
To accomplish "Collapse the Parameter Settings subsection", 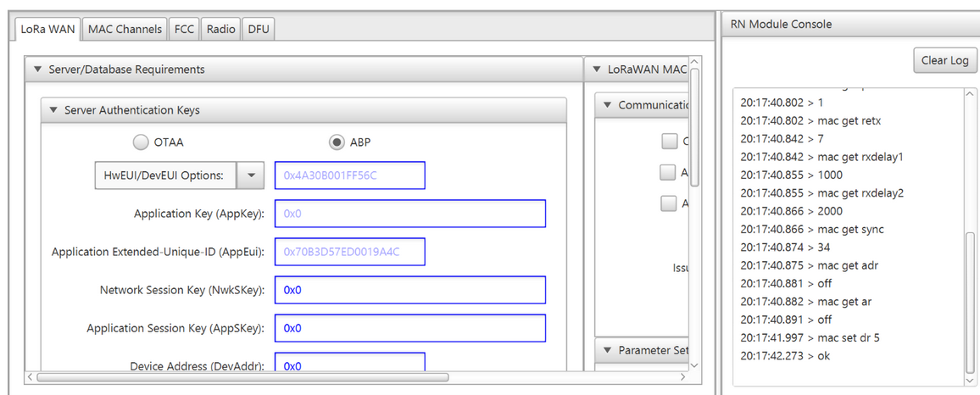I will (x=608, y=350).
